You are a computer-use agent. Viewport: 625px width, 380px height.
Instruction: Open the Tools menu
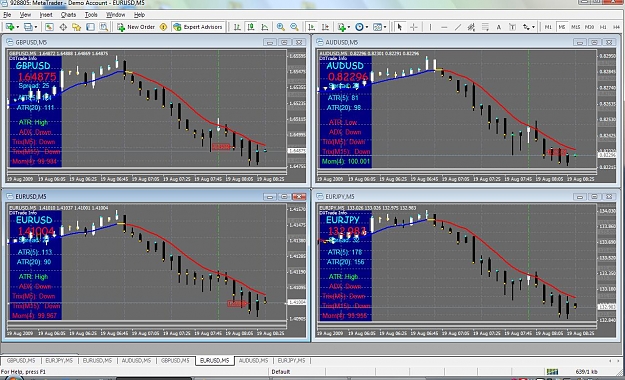click(x=91, y=15)
